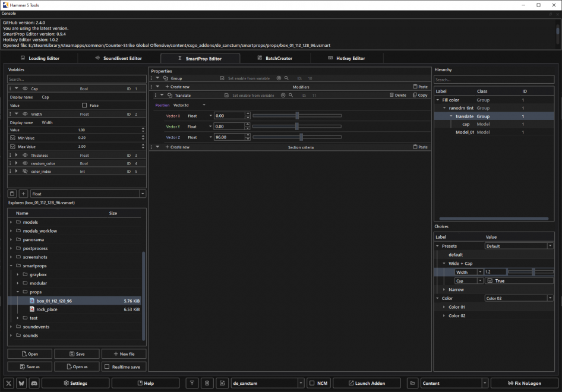Paste into the Modifiers section
The height and width of the screenshot is (392, 562).
tap(421, 87)
